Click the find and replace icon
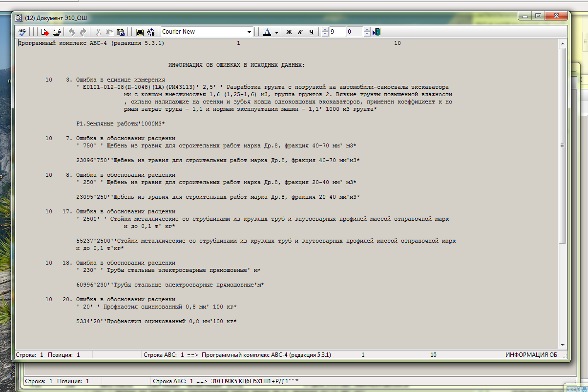The image size is (588, 392). tap(151, 32)
